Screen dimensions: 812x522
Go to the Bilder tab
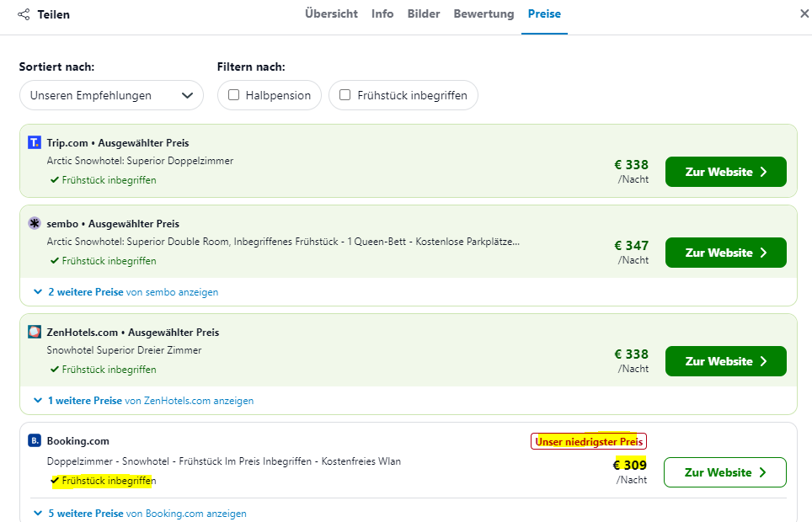(x=424, y=14)
